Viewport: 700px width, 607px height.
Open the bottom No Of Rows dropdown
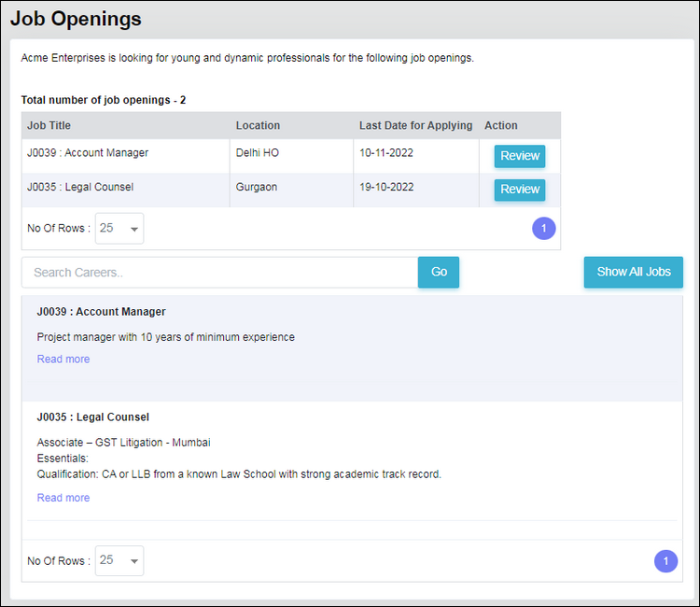119,560
